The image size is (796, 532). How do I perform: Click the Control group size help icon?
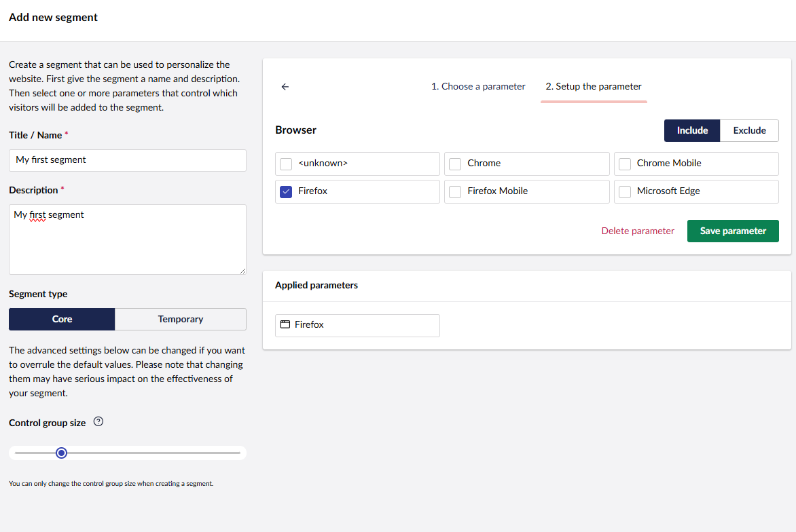98,422
